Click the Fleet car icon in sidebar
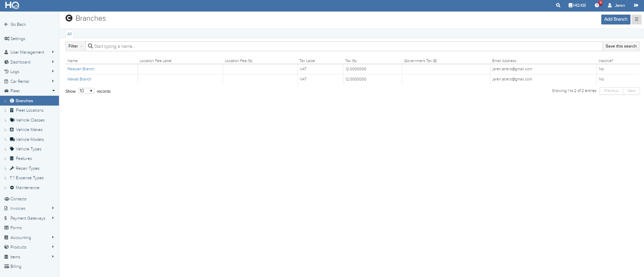The image size is (644, 277). pos(6,91)
